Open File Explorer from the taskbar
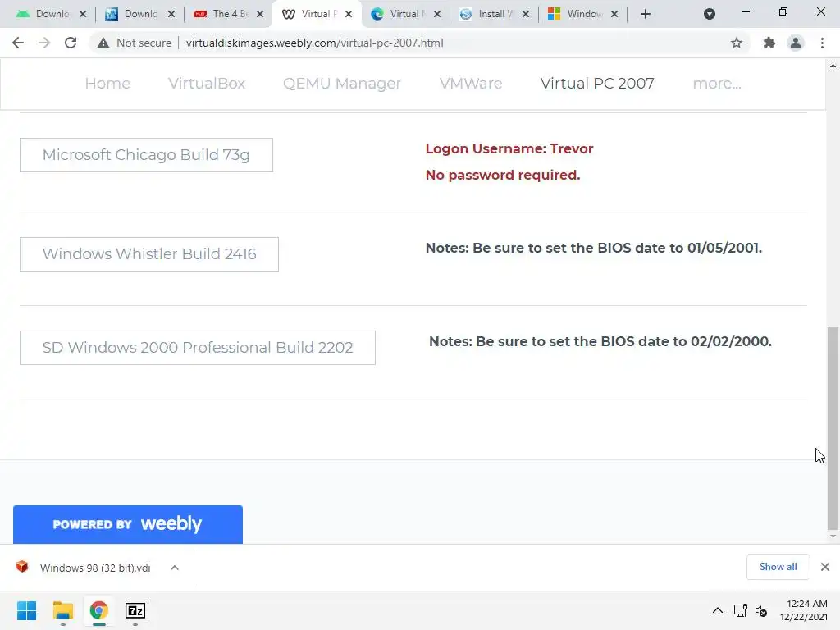 coord(62,610)
